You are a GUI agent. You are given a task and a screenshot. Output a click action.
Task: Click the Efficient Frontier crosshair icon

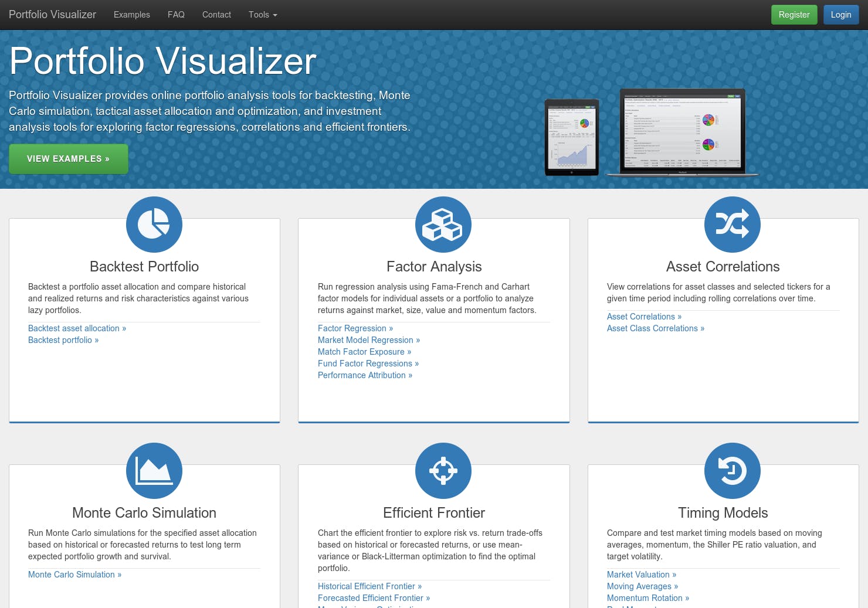(x=443, y=471)
